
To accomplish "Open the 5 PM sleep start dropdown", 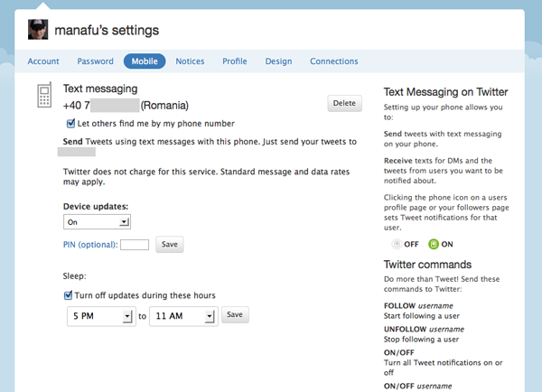I will point(101,316).
